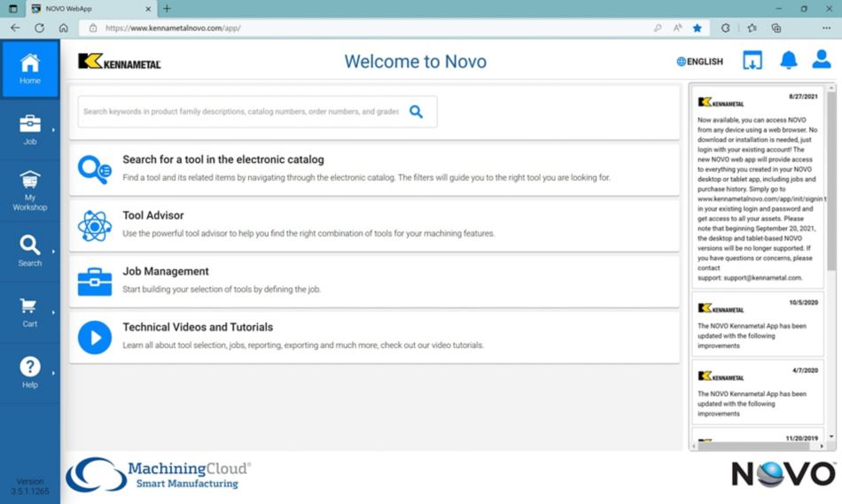This screenshot has width=842, height=504.
Task: Expand the Job submenu arrow
Action: (53, 130)
